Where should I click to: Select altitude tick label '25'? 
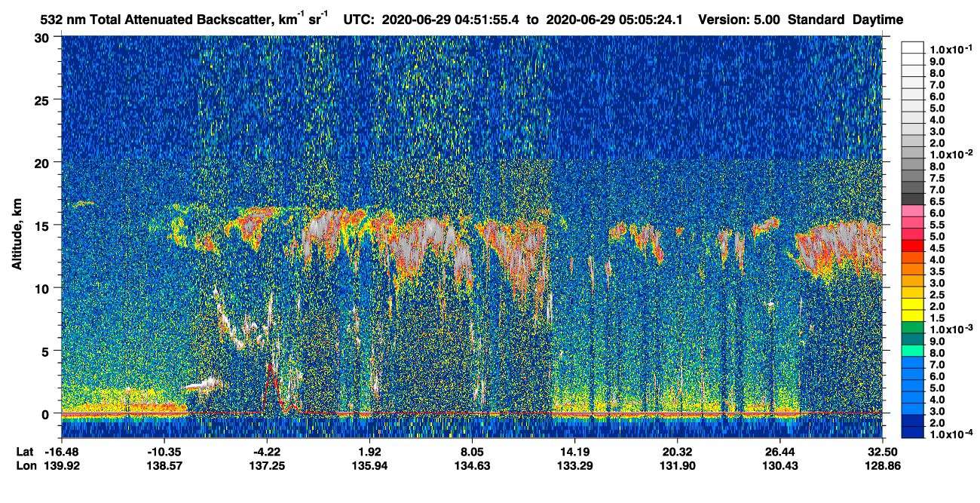pos(44,100)
